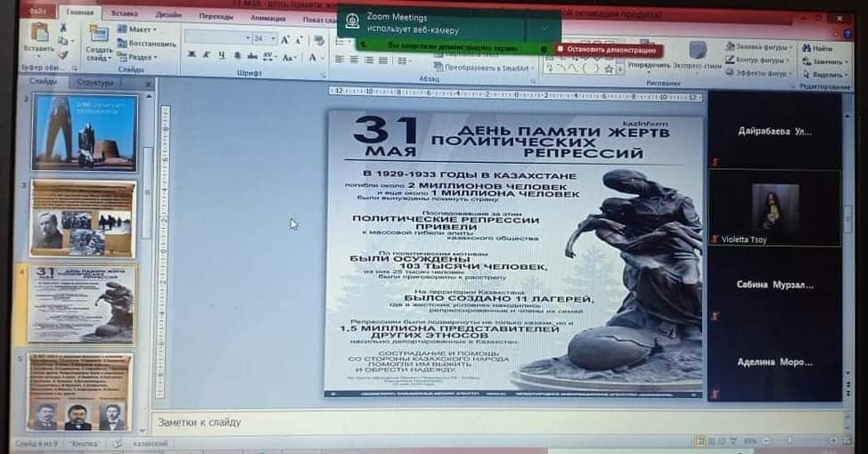The image size is (868, 454).
Task: Click the казахский language indicator in status bar
Action: [x=150, y=443]
